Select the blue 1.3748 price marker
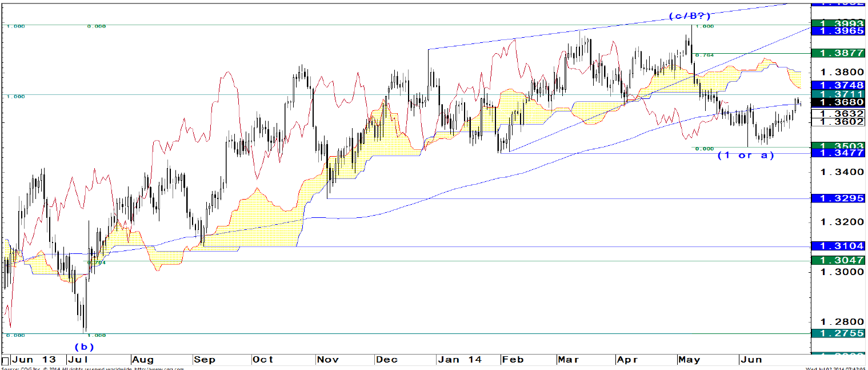Screen dimensions: 868x370 [838, 85]
